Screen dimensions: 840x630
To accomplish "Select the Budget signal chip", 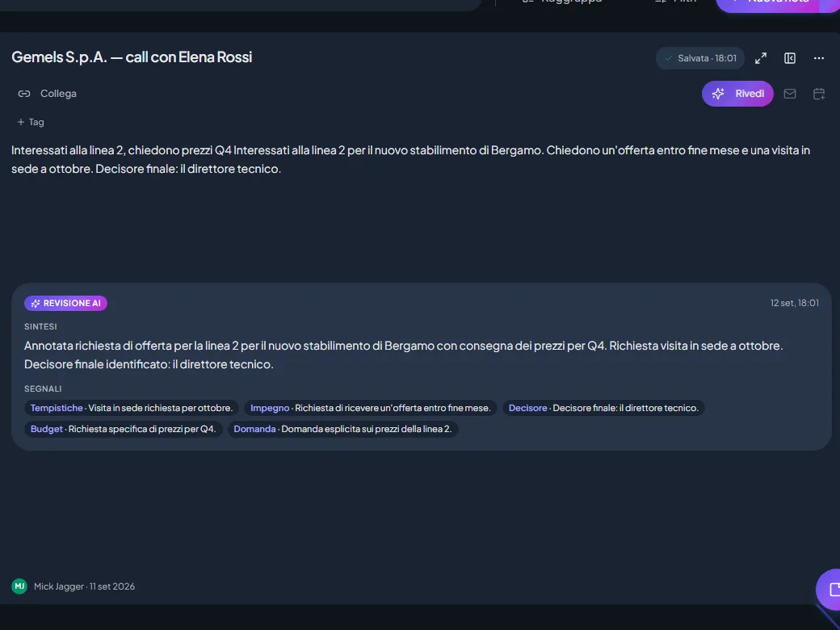I will point(124,429).
